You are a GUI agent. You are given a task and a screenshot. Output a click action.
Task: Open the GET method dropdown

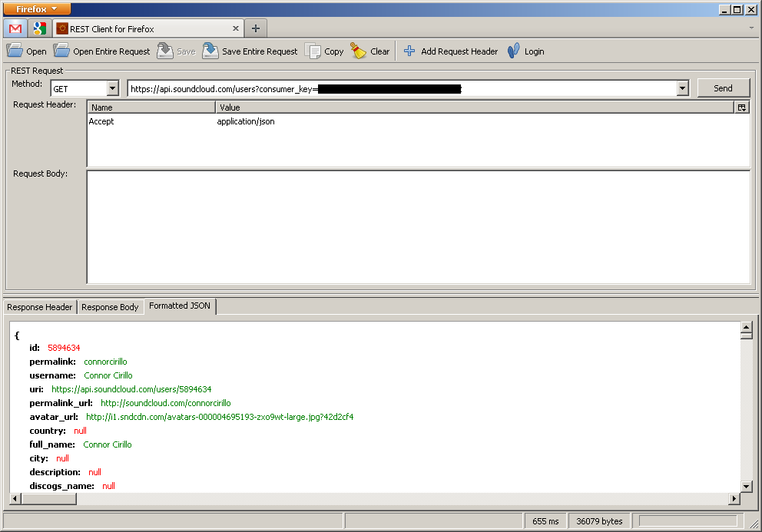113,88
